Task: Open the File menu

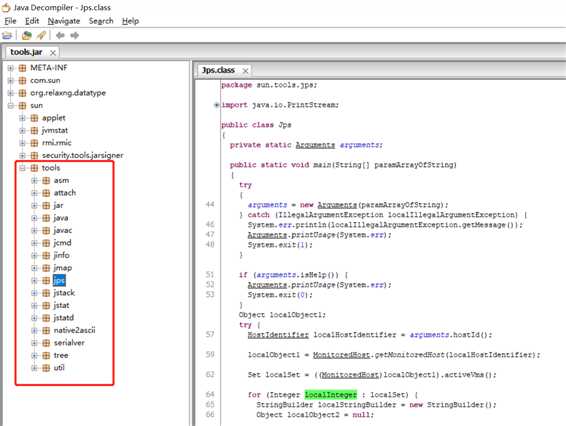Action: coord(10,21)
